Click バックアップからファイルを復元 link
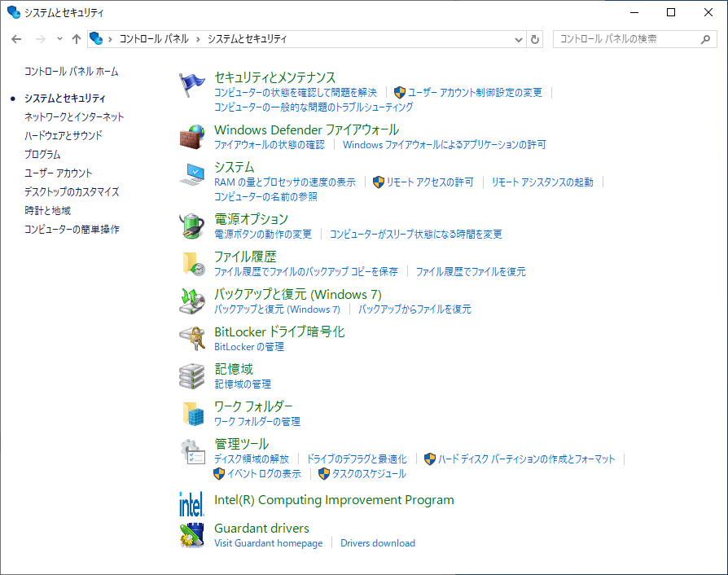The height and width of the screenshot is (575, 728). [x=414, y=309]
